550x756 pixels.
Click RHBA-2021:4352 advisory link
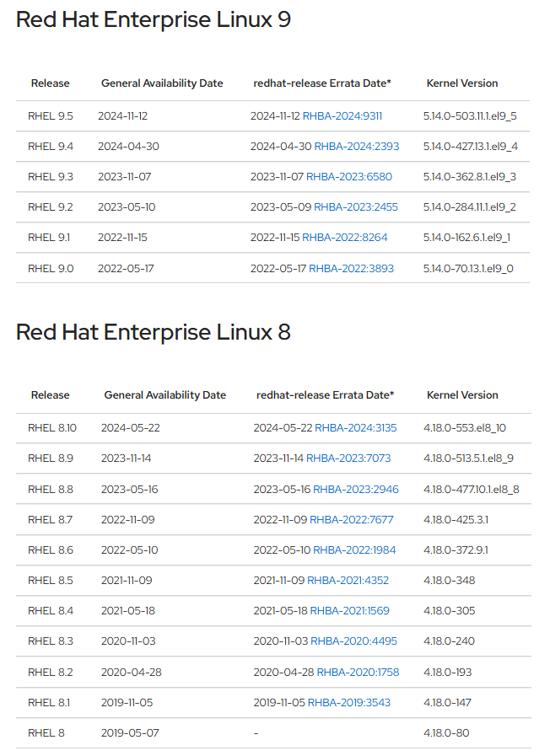(x=348, y=581)
